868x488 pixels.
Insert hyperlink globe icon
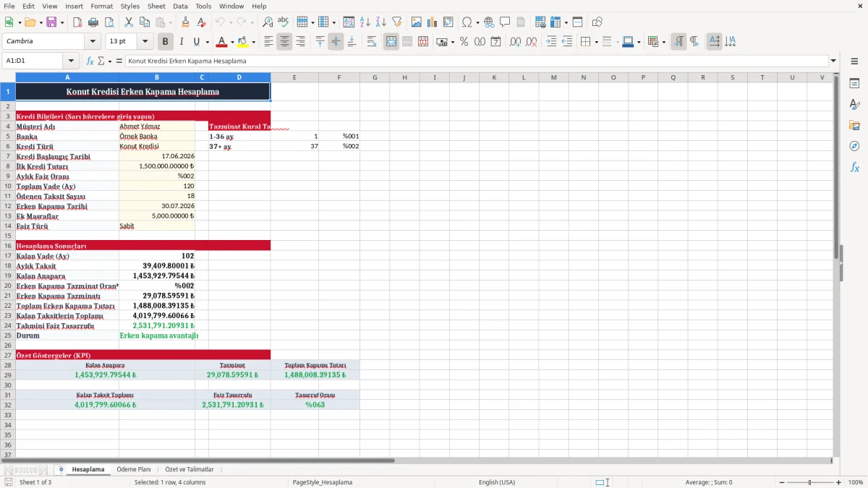point(489,22)
